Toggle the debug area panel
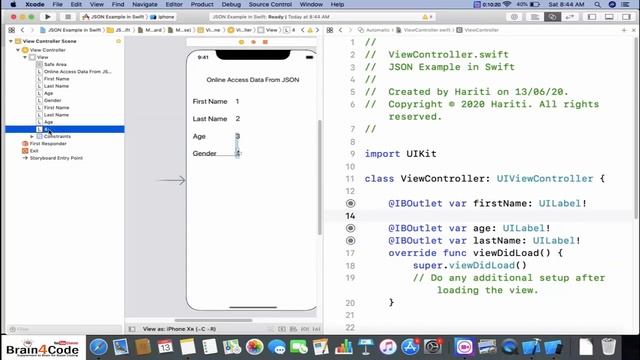 609,17
